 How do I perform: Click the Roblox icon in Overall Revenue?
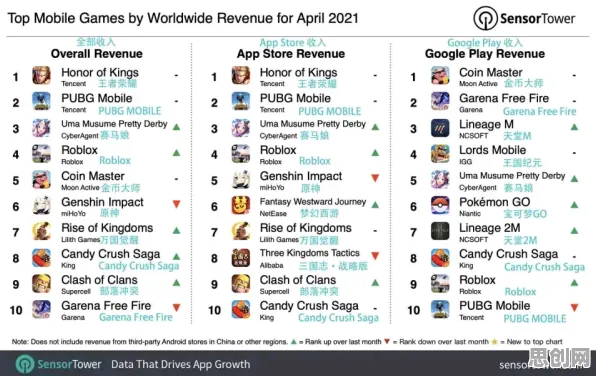pos(41,153)
